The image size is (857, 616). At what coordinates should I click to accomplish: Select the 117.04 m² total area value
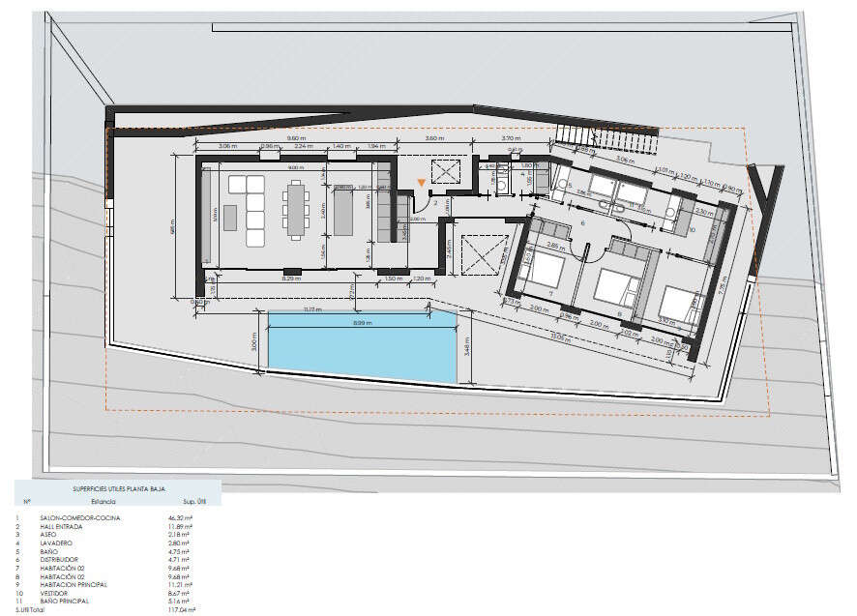coord(182,610)
